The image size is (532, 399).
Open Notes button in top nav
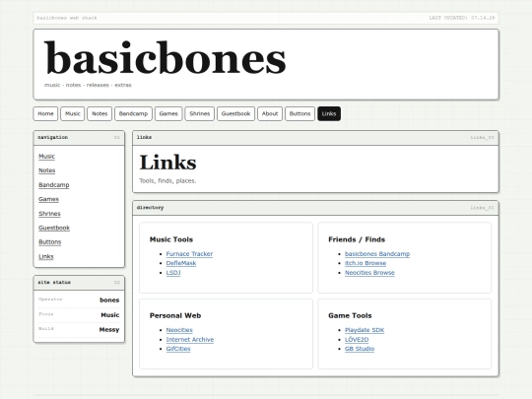(100, 113)
